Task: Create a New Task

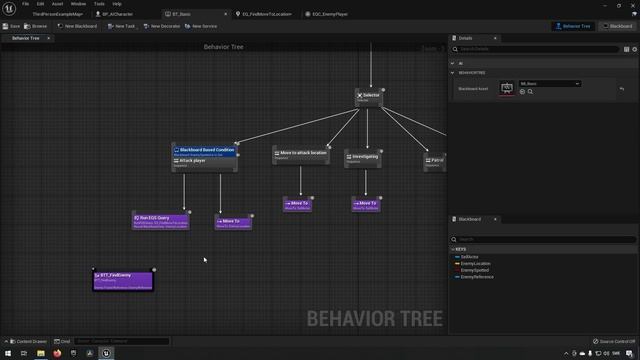Action: tap(121, 26)
